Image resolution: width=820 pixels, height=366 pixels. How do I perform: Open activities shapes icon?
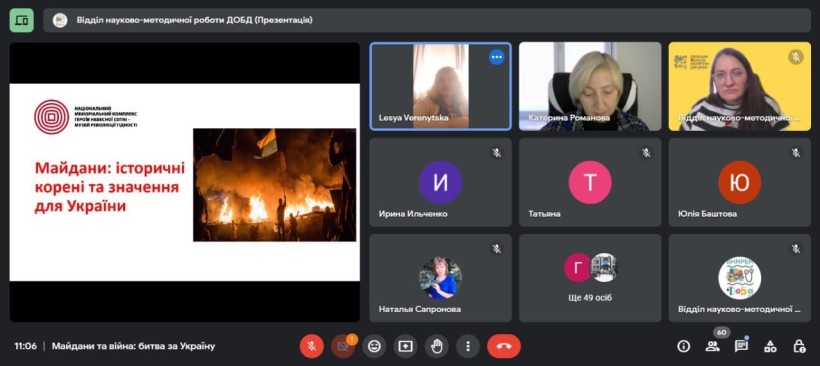[770, 346]
